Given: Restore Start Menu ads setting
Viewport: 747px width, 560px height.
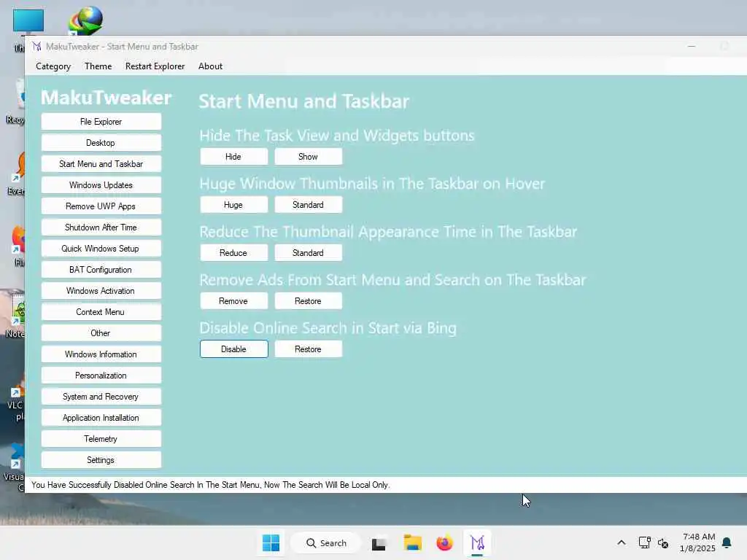Looking at the screenshot, I should [x=309, y=301].
